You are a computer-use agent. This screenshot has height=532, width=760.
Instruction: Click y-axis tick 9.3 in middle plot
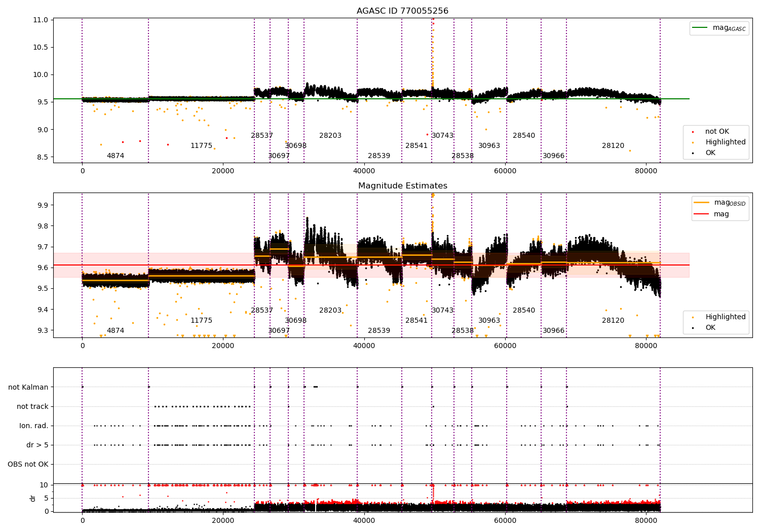coord(43,330)
